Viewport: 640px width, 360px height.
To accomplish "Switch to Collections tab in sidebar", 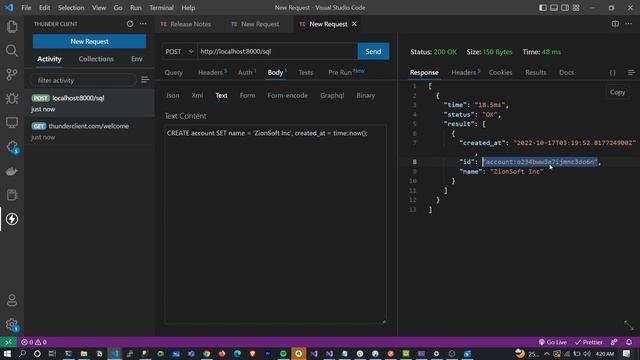I will 96,59.
